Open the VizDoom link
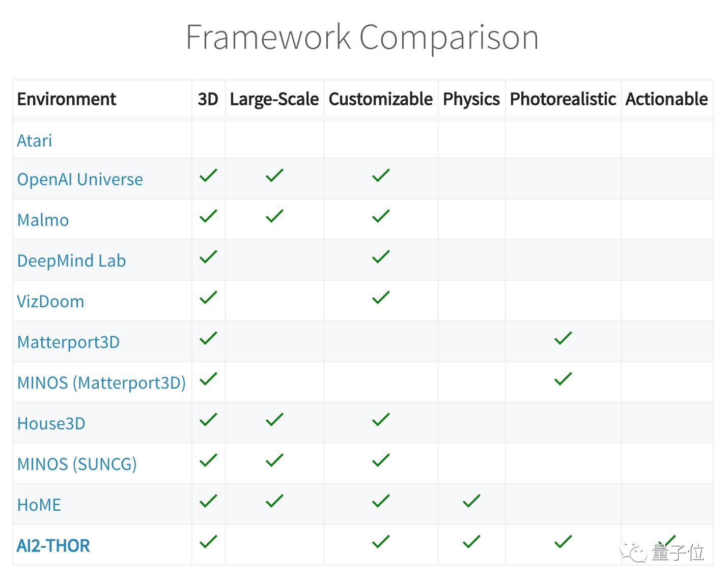 point(50,301)
